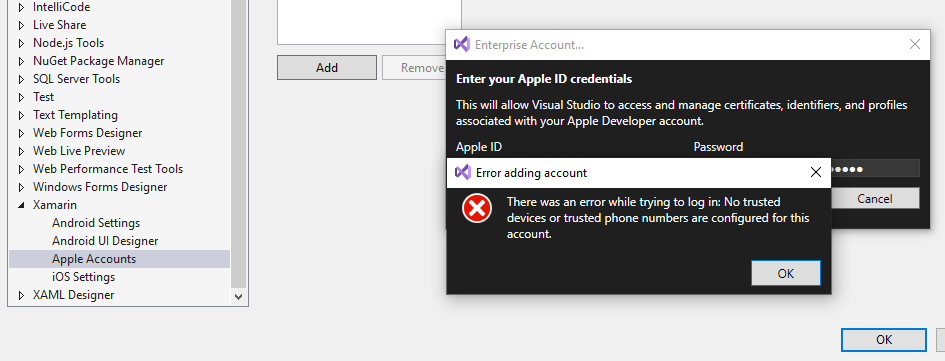This screenshot has height=361, width=945.
Task: Click Cancel in Apple ID credentials dialog
Action: [875, 199]
